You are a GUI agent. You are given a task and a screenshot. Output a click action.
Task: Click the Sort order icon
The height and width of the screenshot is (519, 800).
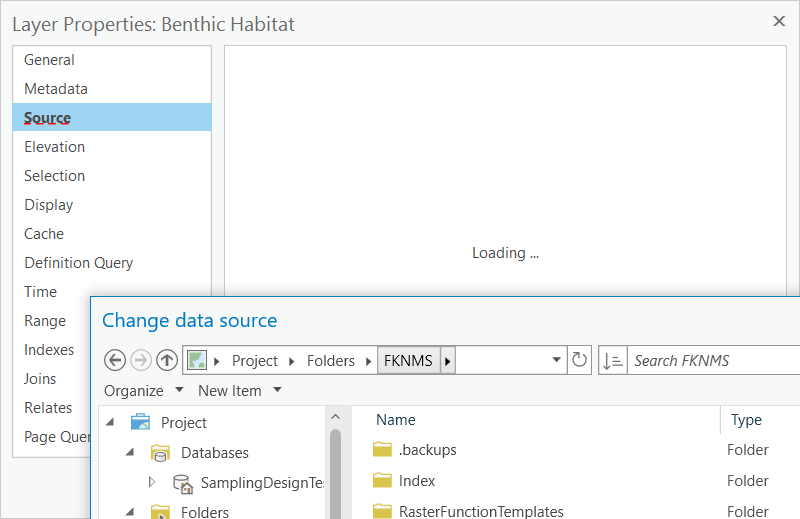point(613,360)
